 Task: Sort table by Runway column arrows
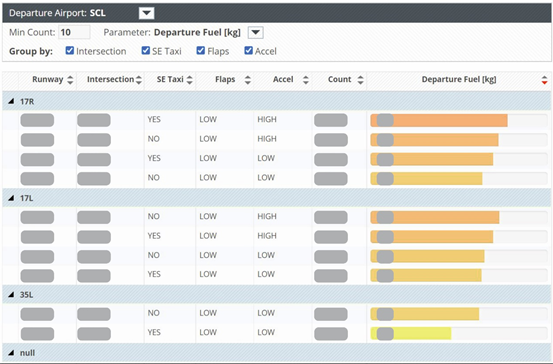click(70, 80)
